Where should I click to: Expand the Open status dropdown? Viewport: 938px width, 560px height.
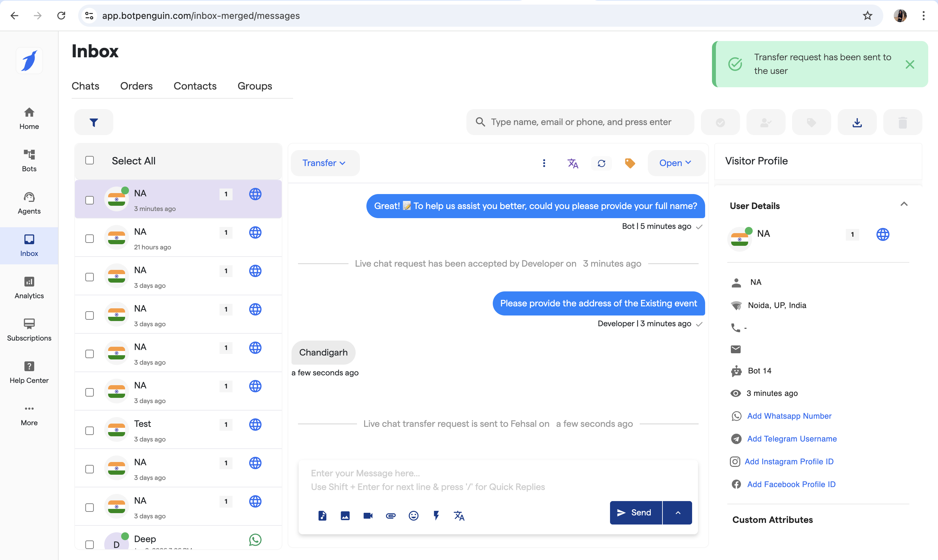[x=676, y=163]
